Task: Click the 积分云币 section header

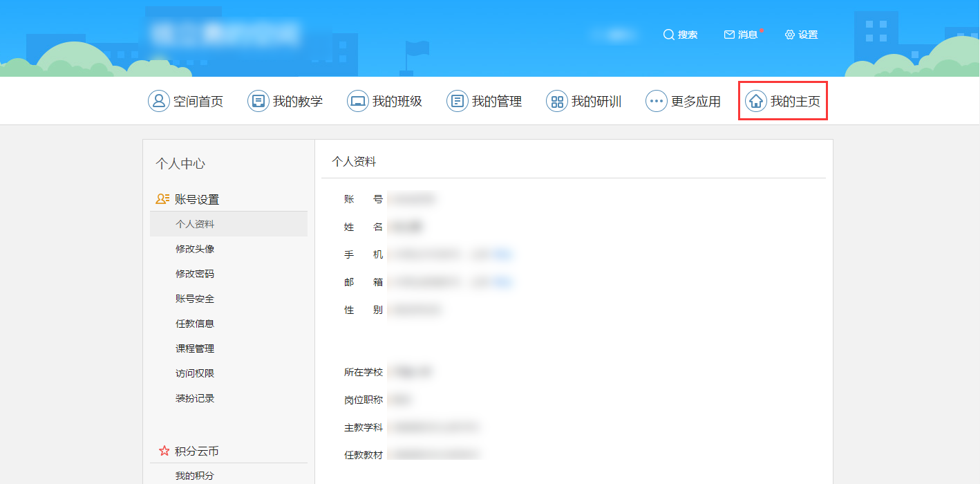Action: [196, 451]
